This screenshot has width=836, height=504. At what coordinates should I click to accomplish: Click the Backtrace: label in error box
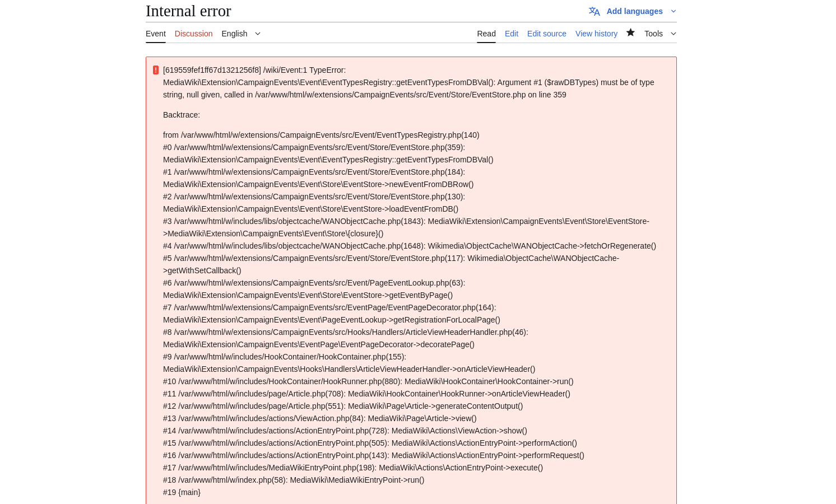point(182,115)
